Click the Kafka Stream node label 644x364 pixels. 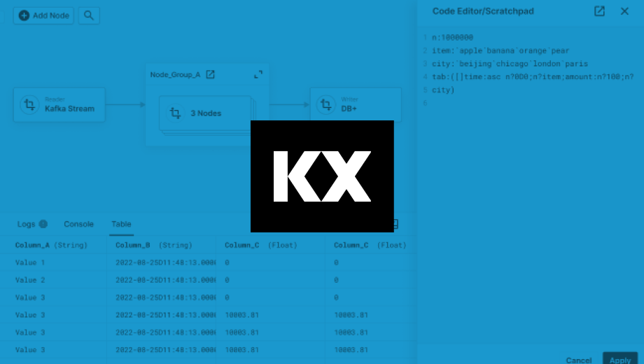tap(69, 109)
